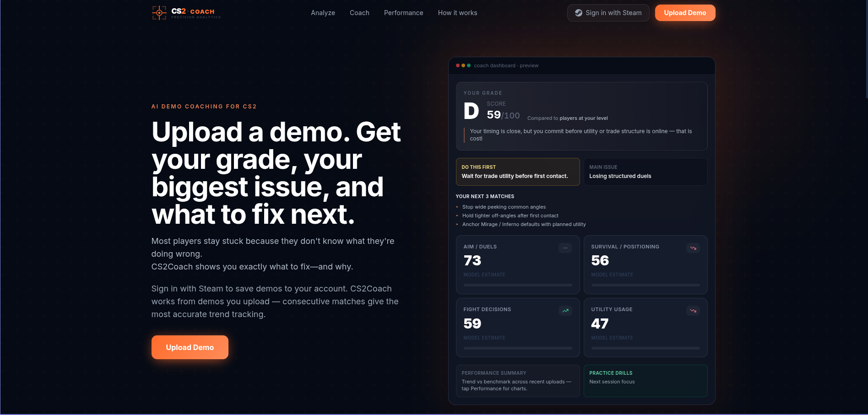Viewport: 868px width, 415px height.
Task: Click 'Hold tighter off-angles after first contact' item
Action: pos(510,216)
